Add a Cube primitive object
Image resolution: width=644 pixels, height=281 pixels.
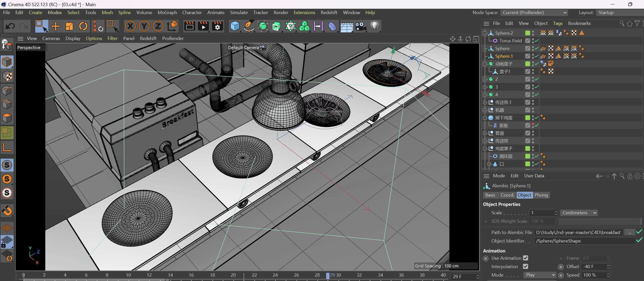click(235, 26)
